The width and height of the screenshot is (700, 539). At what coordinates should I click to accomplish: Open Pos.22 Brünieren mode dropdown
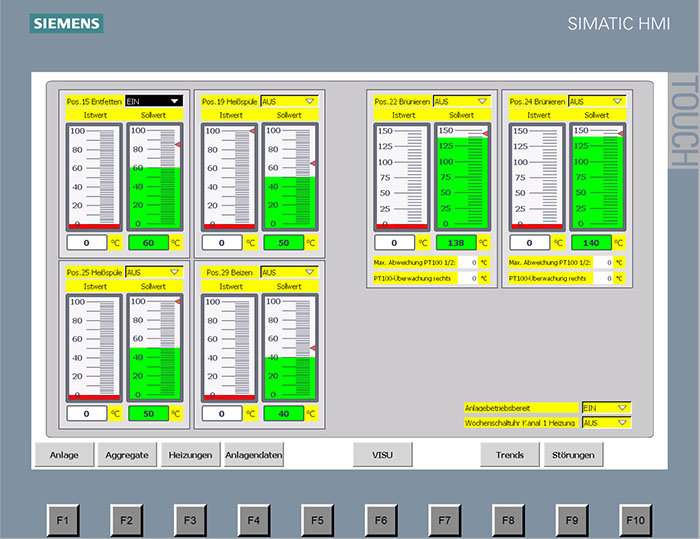462,101
